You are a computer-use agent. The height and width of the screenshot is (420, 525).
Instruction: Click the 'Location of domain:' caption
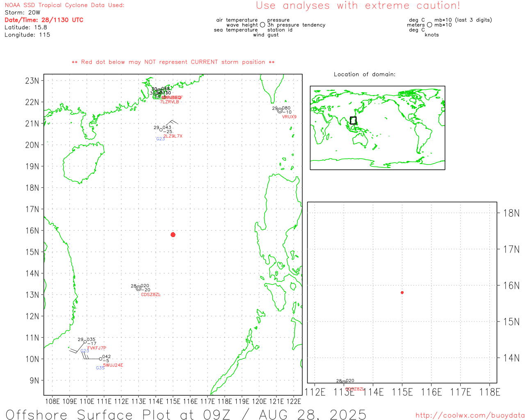365,74
